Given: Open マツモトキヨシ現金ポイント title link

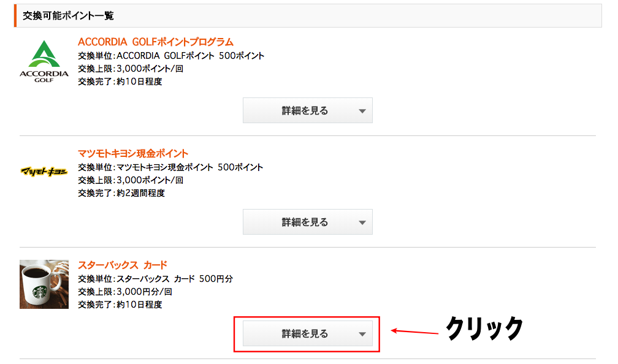Looking at the screenshot, I should (x=133, y=153).
